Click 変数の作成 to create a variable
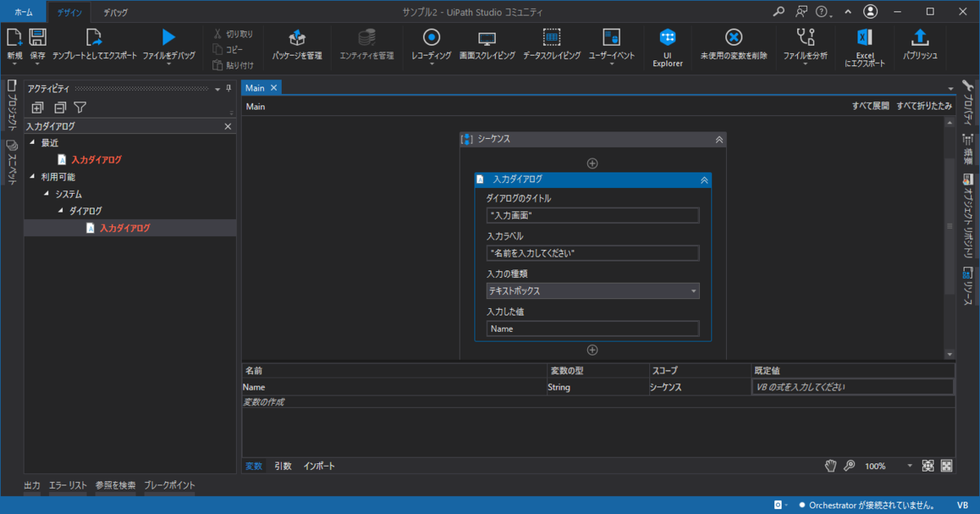This screenshot has width=980, height=514. click(264, 402)
